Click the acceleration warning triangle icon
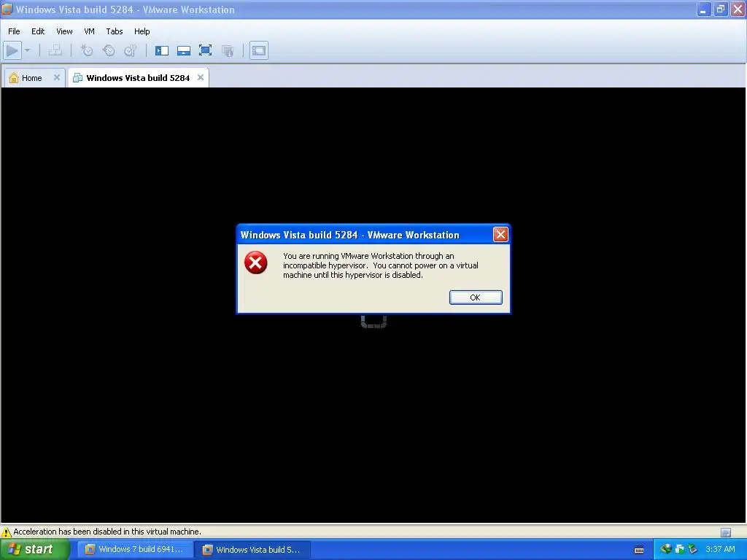Screen dimensions: 747x560 coord(6,532)
